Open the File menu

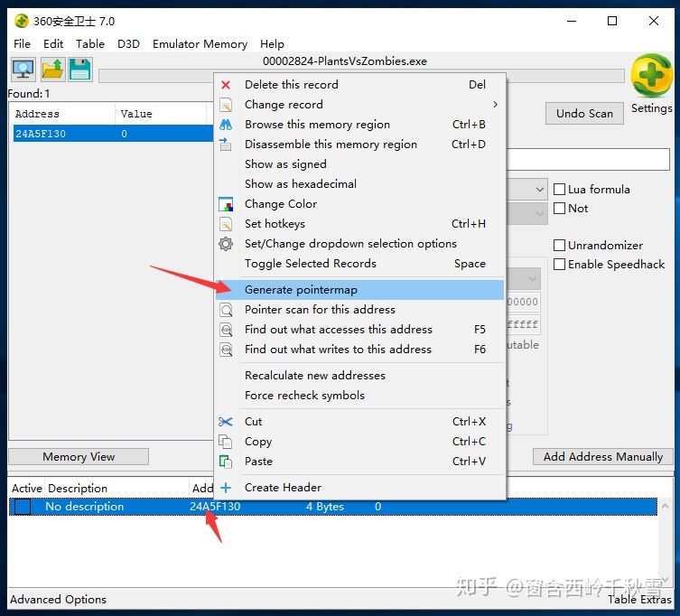pos(22,44)
